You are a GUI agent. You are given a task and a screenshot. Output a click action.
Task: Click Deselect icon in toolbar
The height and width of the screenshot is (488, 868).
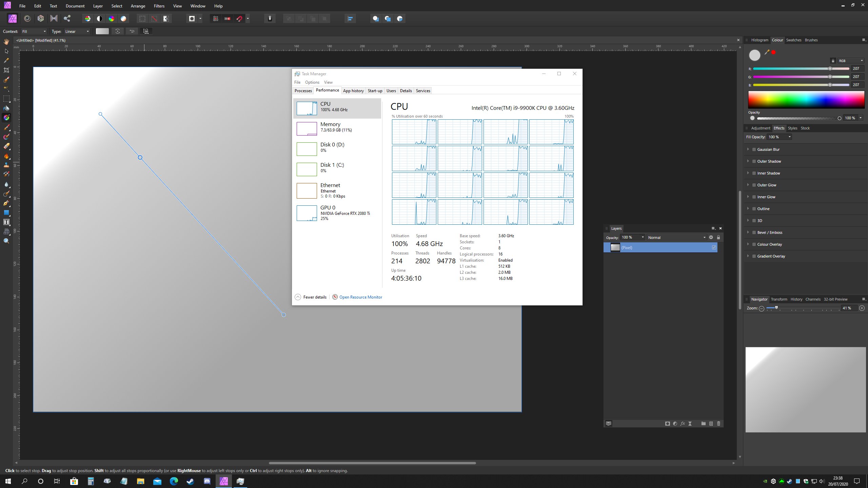pos(154,19)
